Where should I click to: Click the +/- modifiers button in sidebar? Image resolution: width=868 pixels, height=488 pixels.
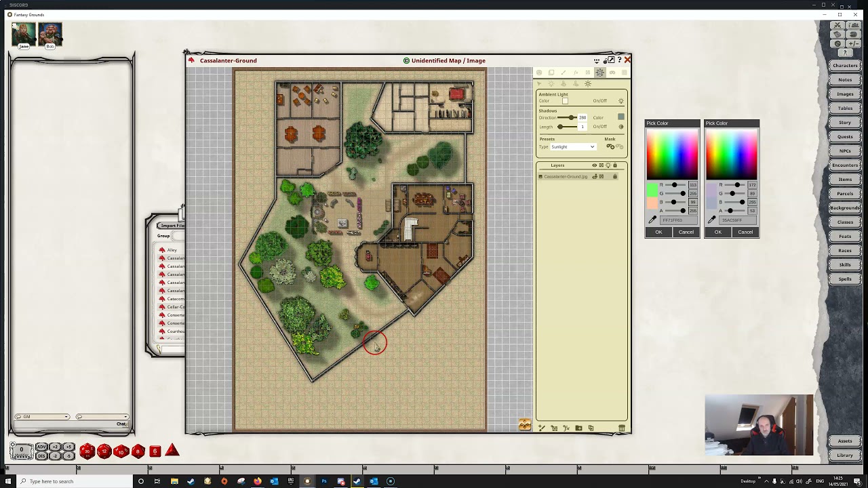[854, 43]
